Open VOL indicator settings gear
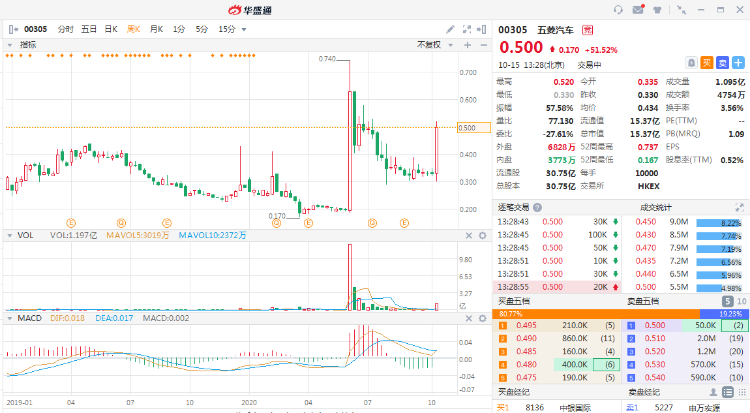Image resolution: width=750 pixels, height=413 pixels. (x=483, y=235)
